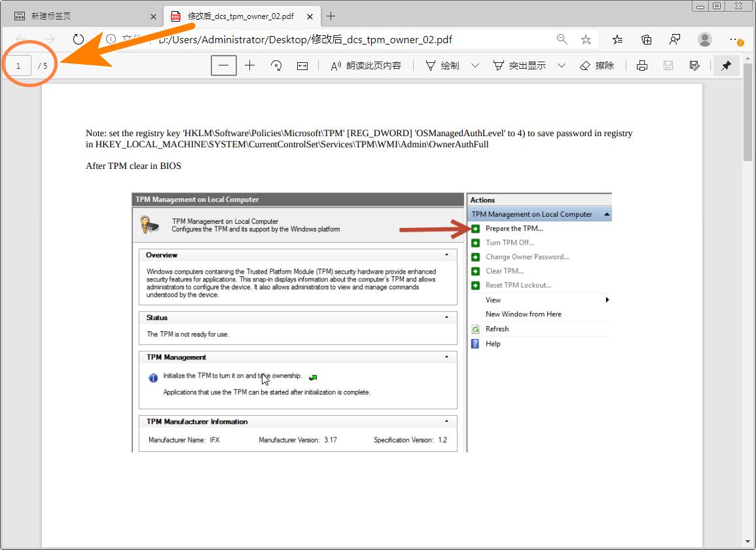Viewport: 756px width, 550px height.
Task: Click the zoom magnifier in the address bar
Action: [562, 39]
